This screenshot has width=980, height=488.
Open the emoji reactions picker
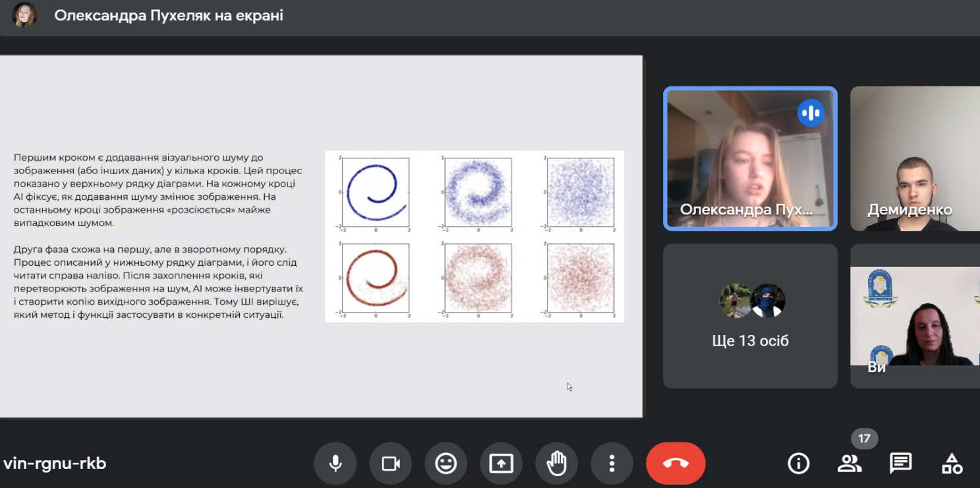tap(446, 464)
